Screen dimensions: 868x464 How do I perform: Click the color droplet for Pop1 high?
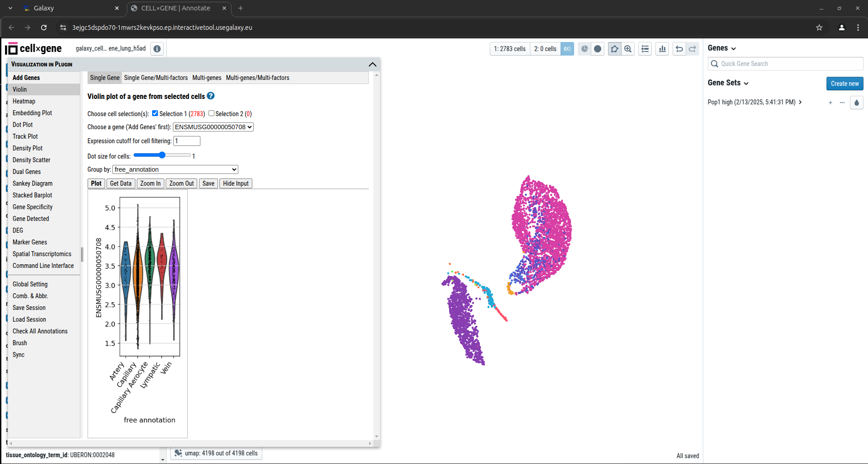(857, 103)
